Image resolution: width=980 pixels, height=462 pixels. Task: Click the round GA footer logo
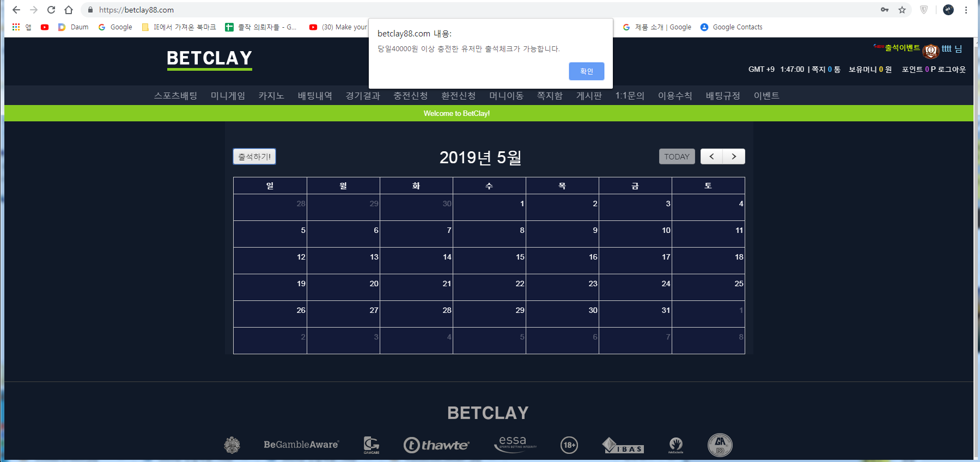(x=720, y=445)
